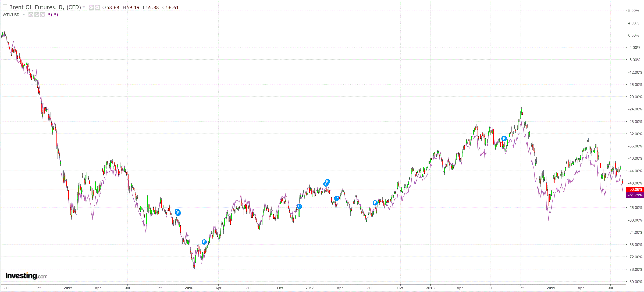Click the red -50.08% price label

pyautogui.click(x=635, y=189)
